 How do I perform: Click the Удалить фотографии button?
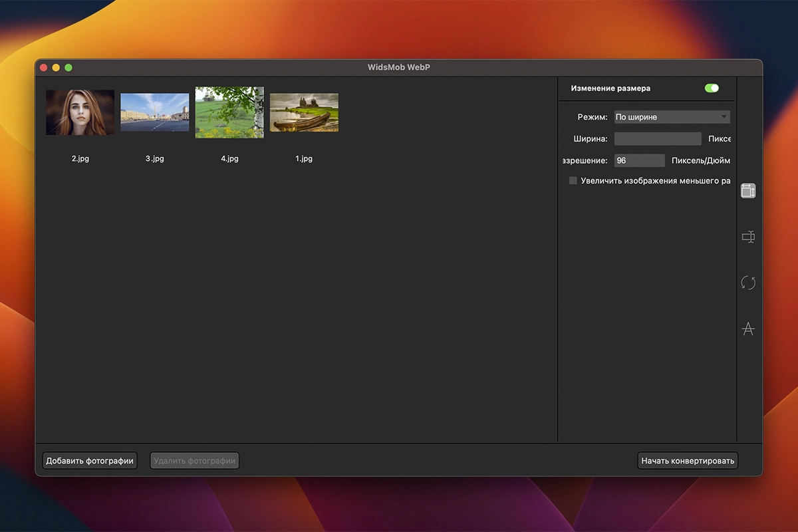coord(194,461)
